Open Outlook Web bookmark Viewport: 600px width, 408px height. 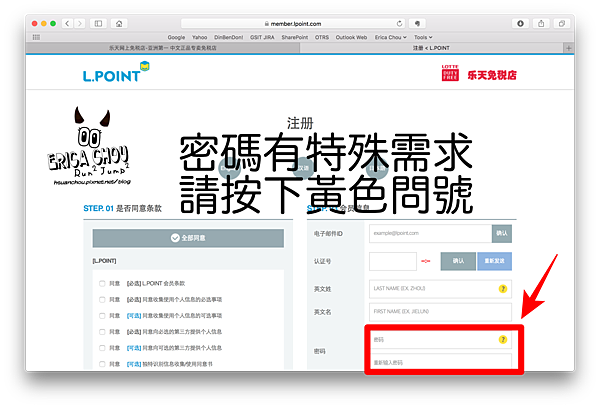[351, 37]
